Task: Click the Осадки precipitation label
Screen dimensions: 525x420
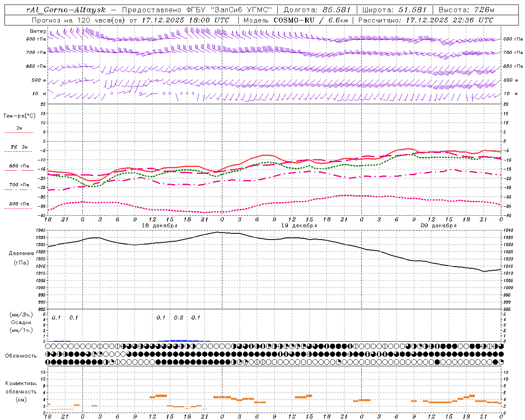Action: click(x=21, y=322)
